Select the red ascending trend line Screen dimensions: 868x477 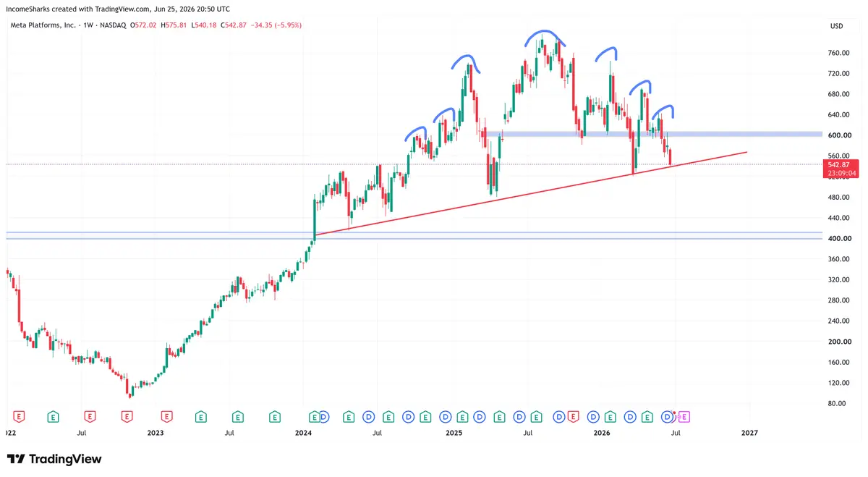(530, 193)
